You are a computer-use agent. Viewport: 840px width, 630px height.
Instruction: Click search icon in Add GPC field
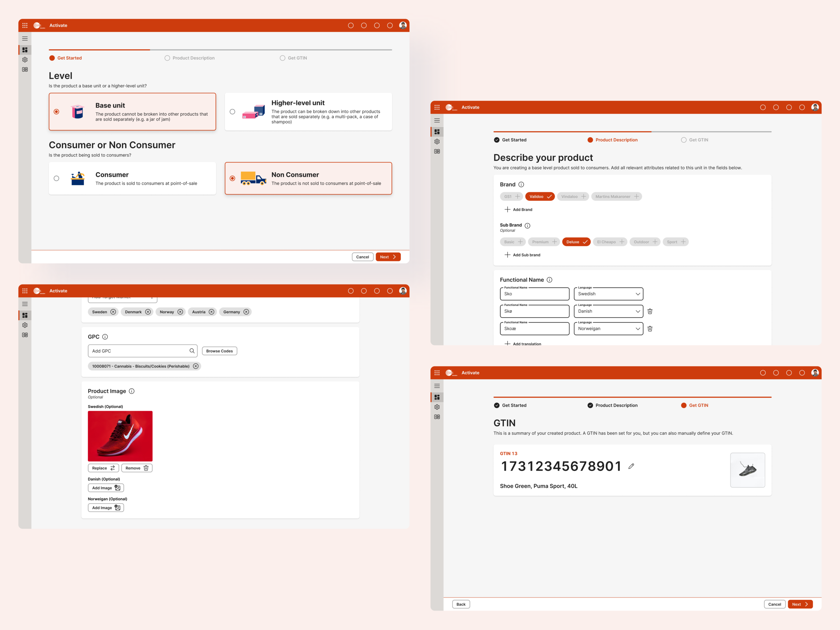[192, 351]
